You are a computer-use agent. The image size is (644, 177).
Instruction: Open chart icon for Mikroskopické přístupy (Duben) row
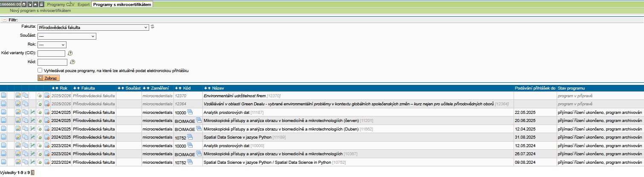click(32, 128)
